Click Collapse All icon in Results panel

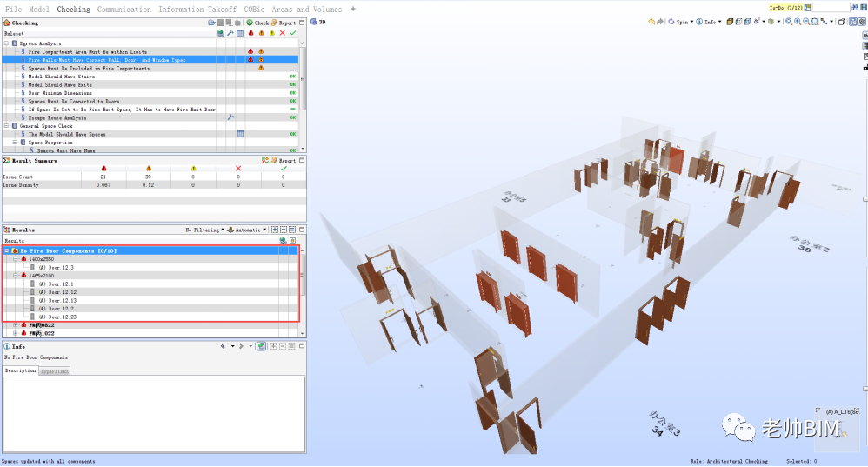pyautogui.click(x=284, y=230)
